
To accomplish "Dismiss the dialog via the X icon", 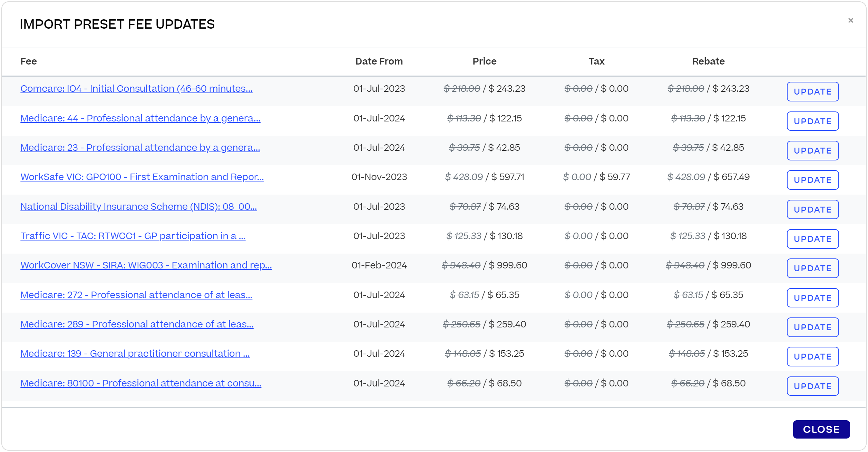I will pos(851,21).
